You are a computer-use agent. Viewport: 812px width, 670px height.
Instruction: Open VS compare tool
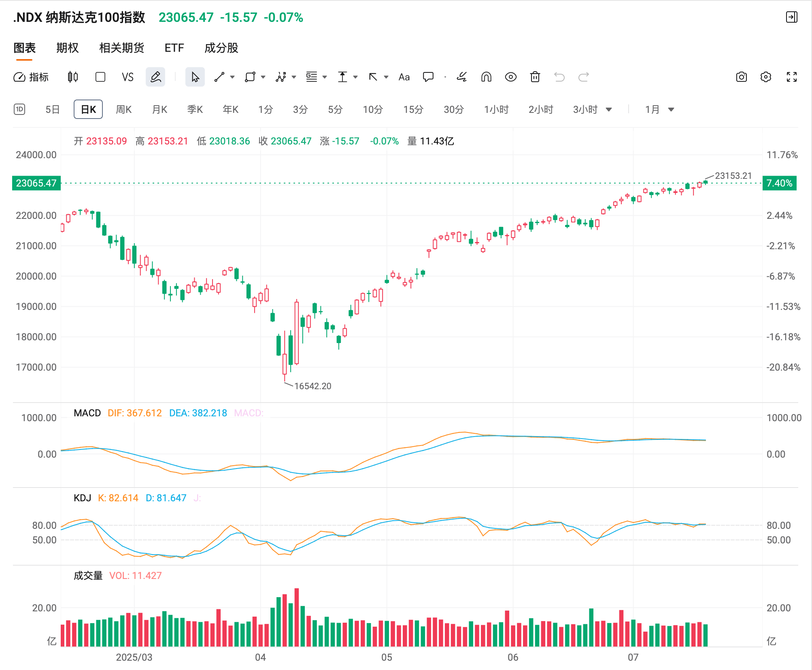tap(128, 77)
